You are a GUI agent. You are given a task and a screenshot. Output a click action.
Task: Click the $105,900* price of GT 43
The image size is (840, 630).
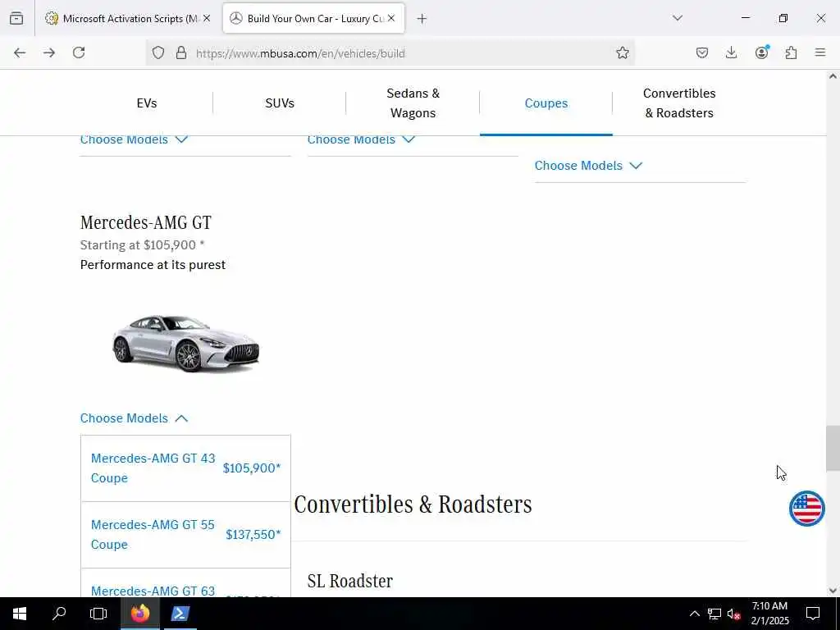(x=252, y=468)
